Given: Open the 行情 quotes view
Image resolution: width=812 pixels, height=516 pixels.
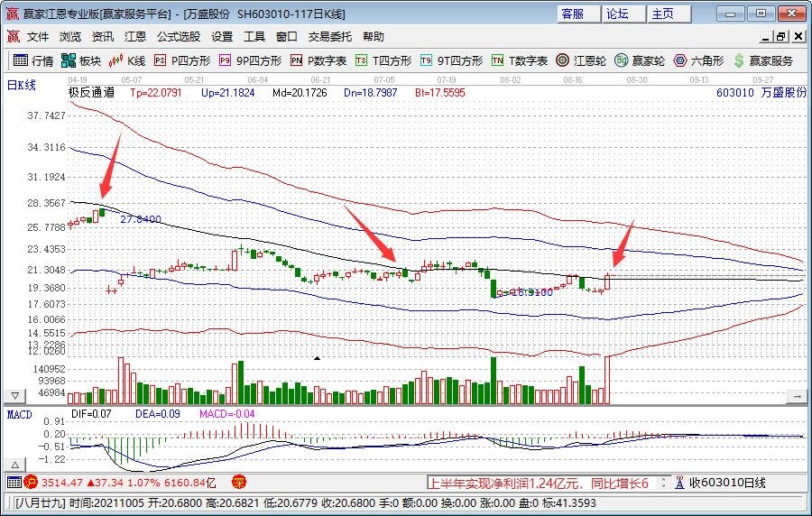Looking at the screenshot, I should [33, 61].
